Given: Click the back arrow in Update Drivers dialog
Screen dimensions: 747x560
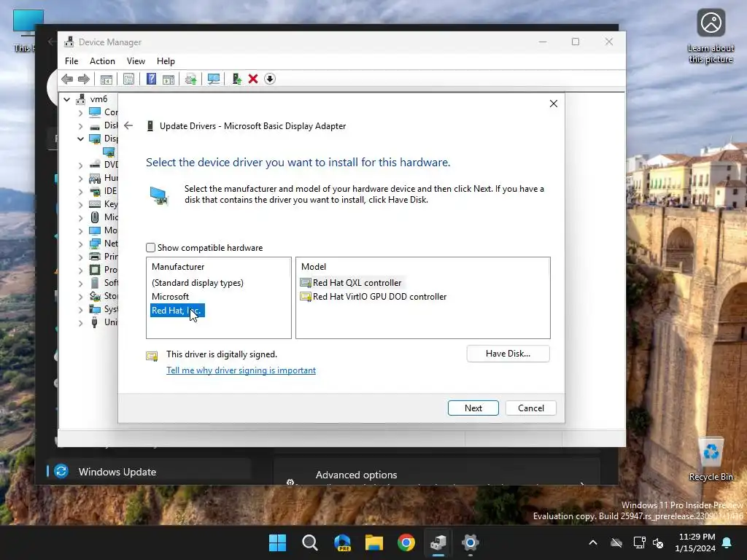Looking at the screenshot, I should click(128, 125).
